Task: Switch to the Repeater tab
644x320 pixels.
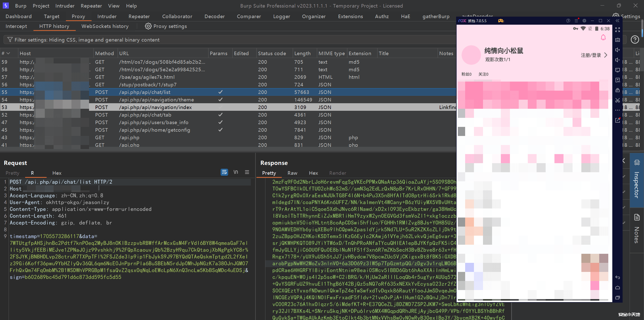Action: pyautogui.click(x=139, y=16)
